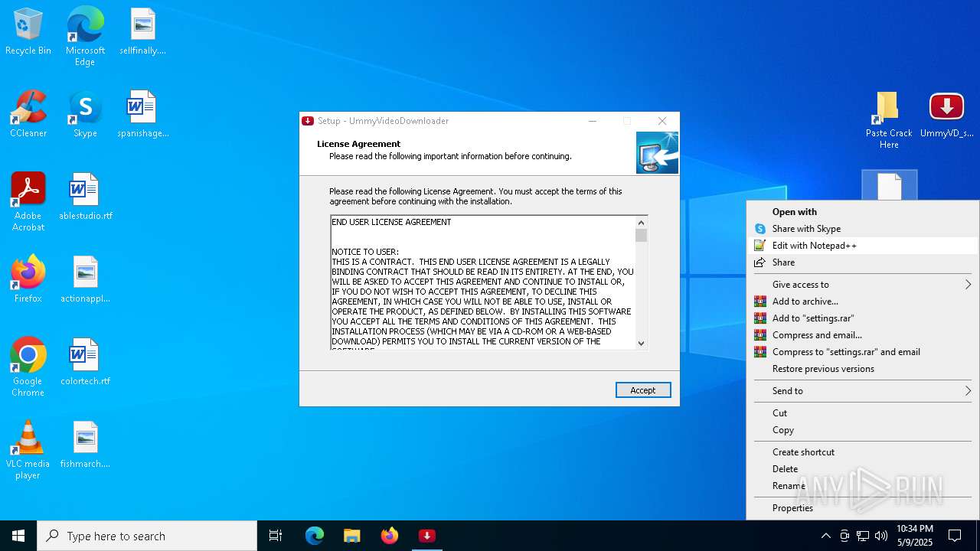Screen dimensions: 980x551
Task: Select colortech.rtf document icon
Action: [x=85, y=363]
